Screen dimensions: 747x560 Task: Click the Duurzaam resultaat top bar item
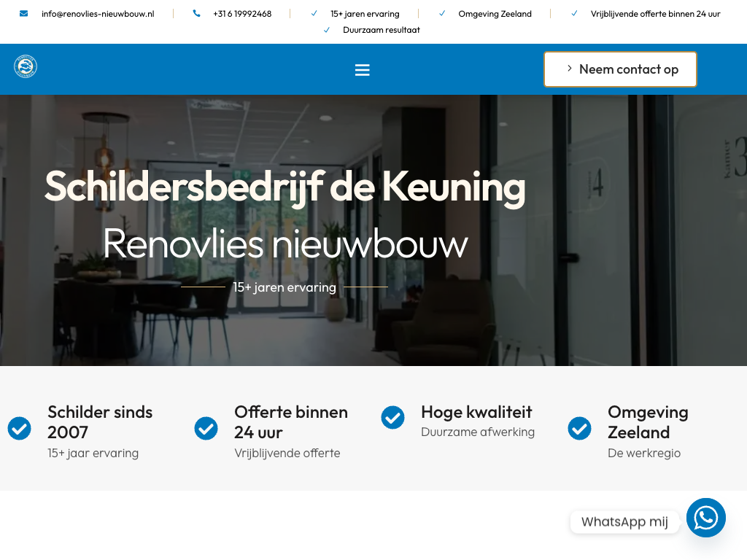click(x=381, y=30)
